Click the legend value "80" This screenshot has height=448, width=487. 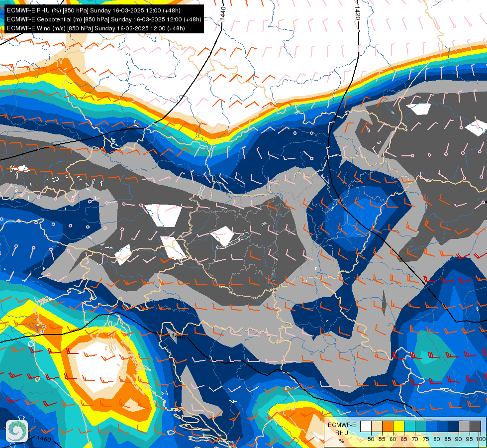(437, 440)
